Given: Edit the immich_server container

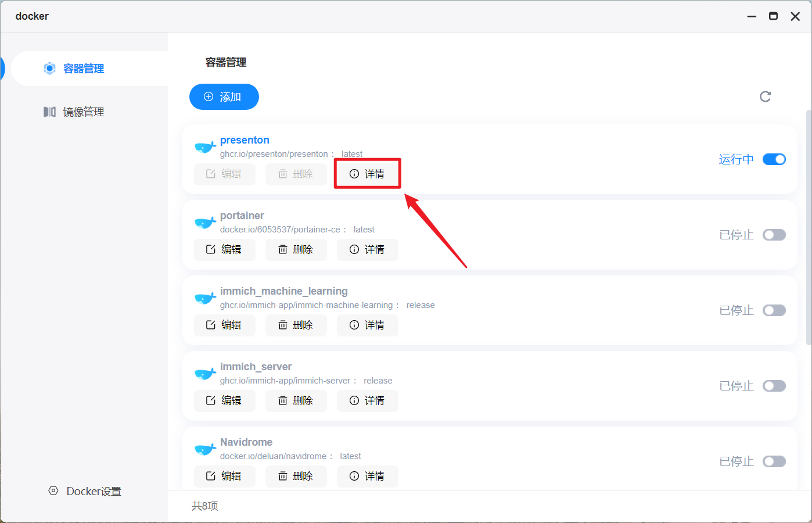Looking at the screenshot, I should (x=225, y=400).
